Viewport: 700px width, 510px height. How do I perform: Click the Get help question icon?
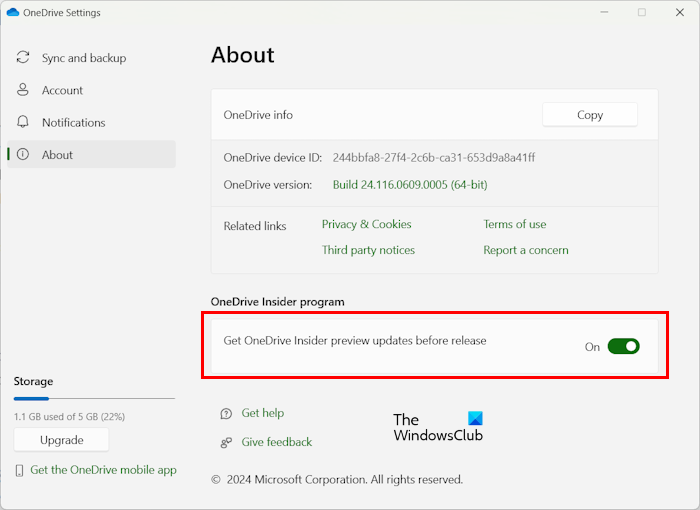pyautogui.click(x=226, y=413)
